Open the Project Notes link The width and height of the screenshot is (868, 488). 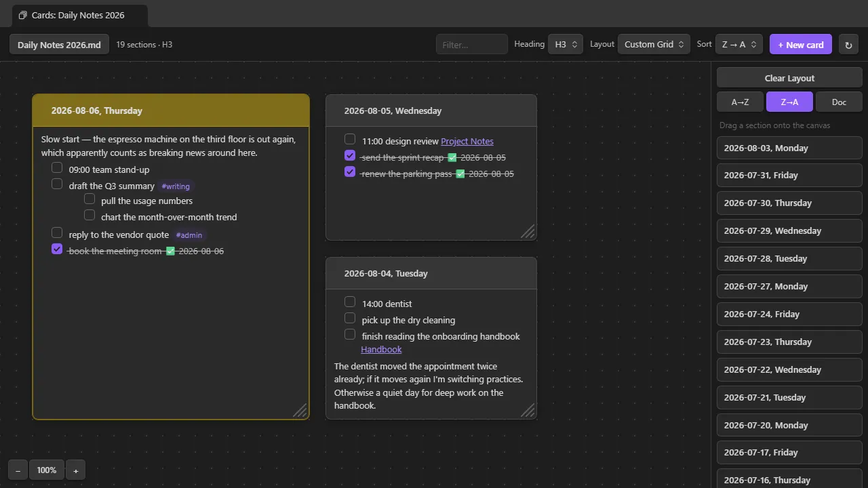tap(467, 142)
